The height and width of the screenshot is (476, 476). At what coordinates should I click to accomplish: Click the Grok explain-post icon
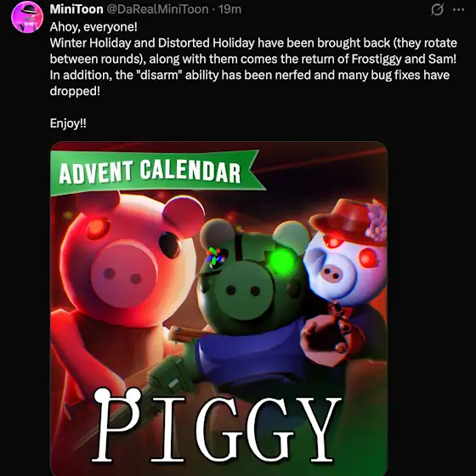tap(437, 9)
